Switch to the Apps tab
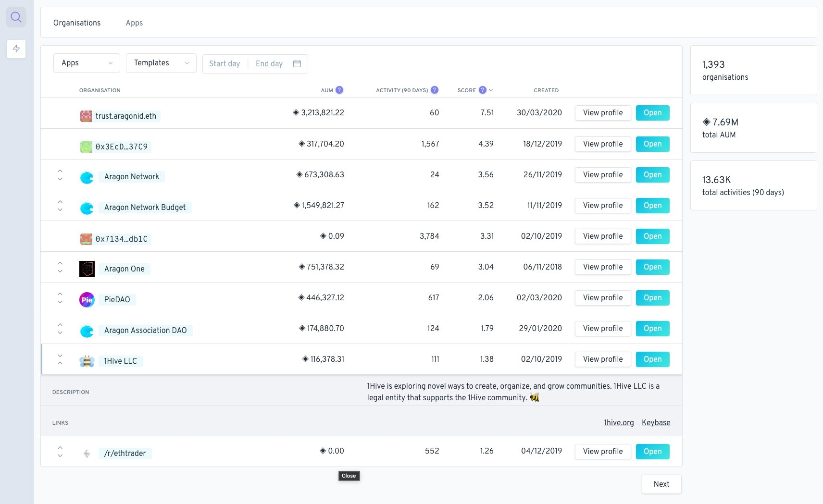The image size is (823, 504). 134,23
